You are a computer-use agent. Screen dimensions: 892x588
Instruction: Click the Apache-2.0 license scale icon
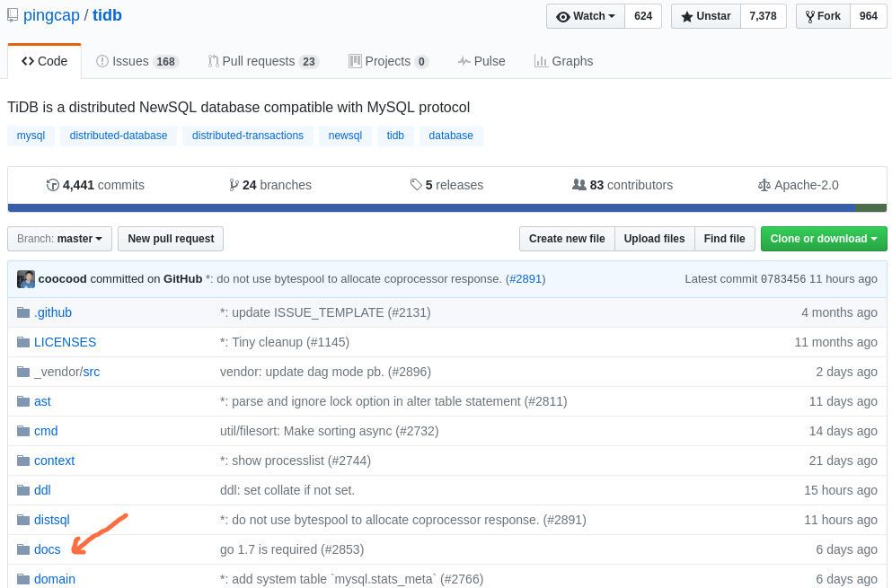pos(764,185)
